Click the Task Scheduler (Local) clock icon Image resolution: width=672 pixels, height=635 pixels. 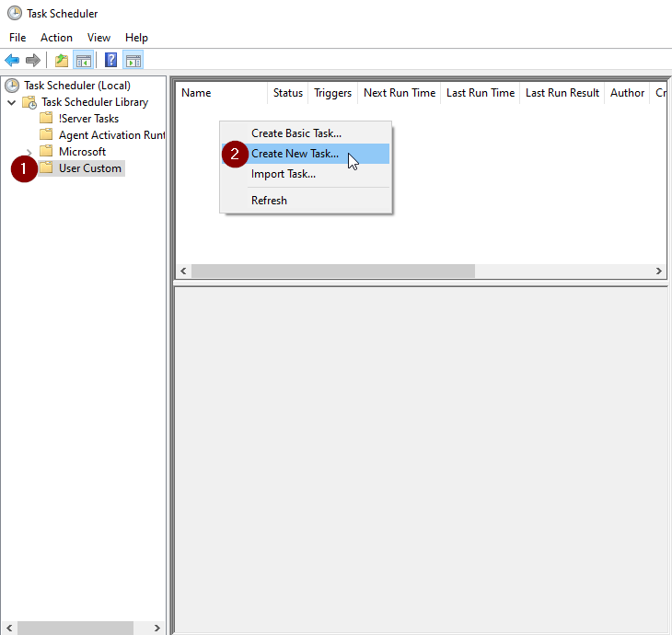pos(12,86)
